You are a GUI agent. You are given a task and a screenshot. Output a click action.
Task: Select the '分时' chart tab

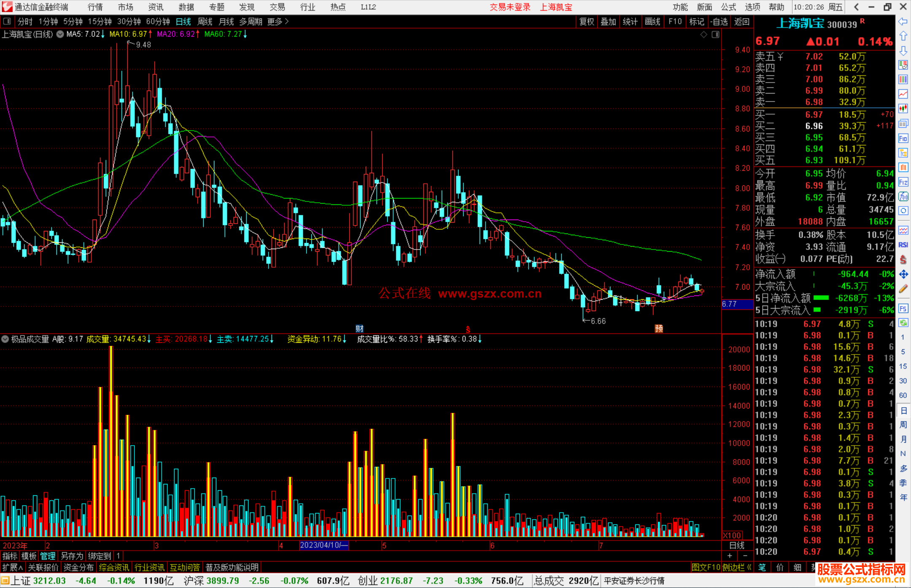click(25, 21)
